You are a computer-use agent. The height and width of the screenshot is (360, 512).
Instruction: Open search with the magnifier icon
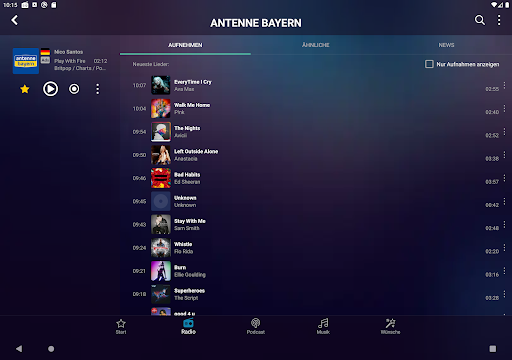click(x=480, y=20)
